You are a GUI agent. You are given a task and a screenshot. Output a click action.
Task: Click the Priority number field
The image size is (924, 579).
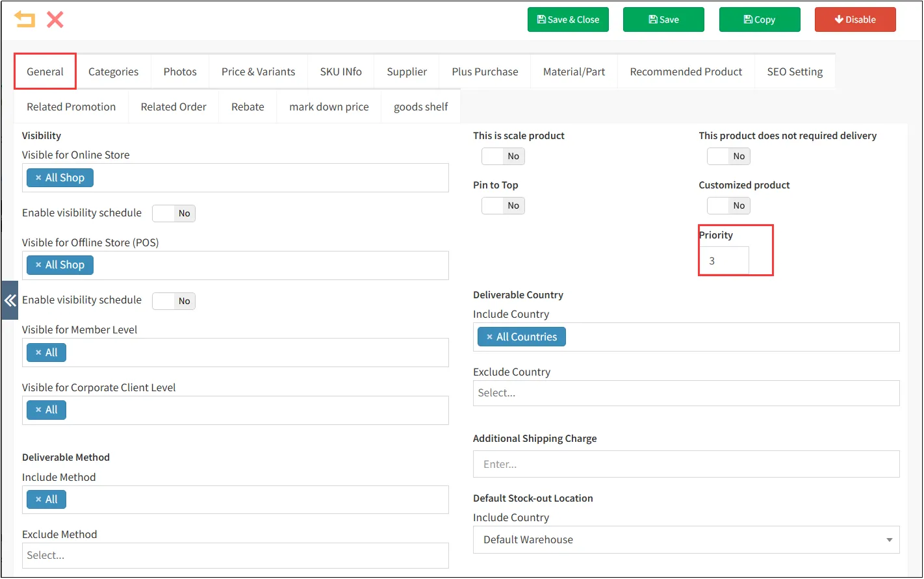[x=724, y=261]
